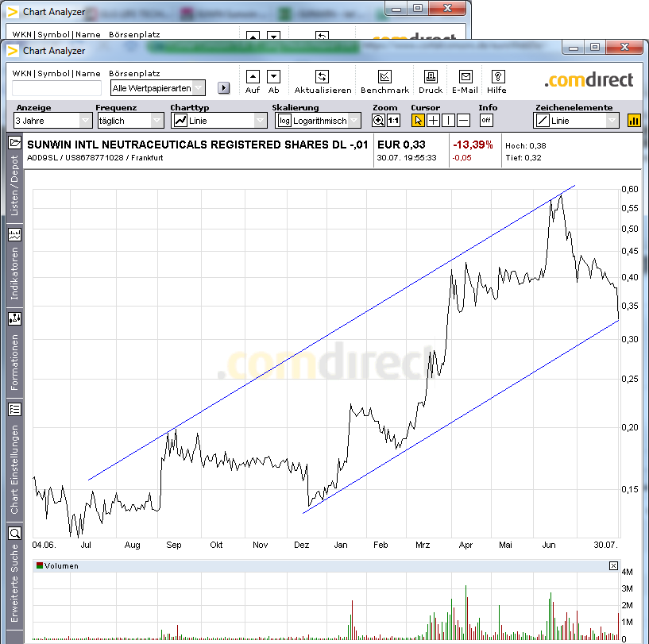649x644 pixels.
Task: Click the Benchmark label
Action: [x=384, y=91]
